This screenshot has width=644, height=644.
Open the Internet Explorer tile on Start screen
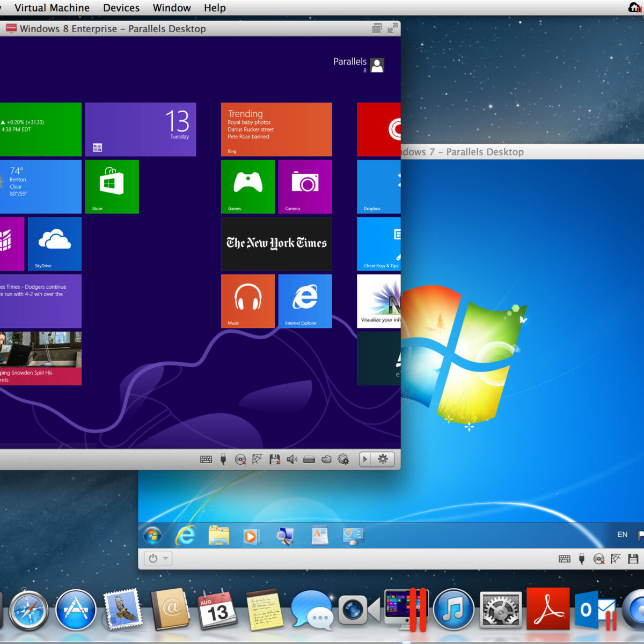pyautogui.click(x=305, y=301)
